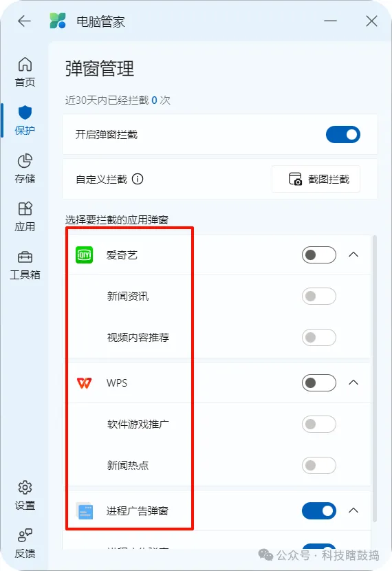Click the 截图拦截 button

click(316, 179)
